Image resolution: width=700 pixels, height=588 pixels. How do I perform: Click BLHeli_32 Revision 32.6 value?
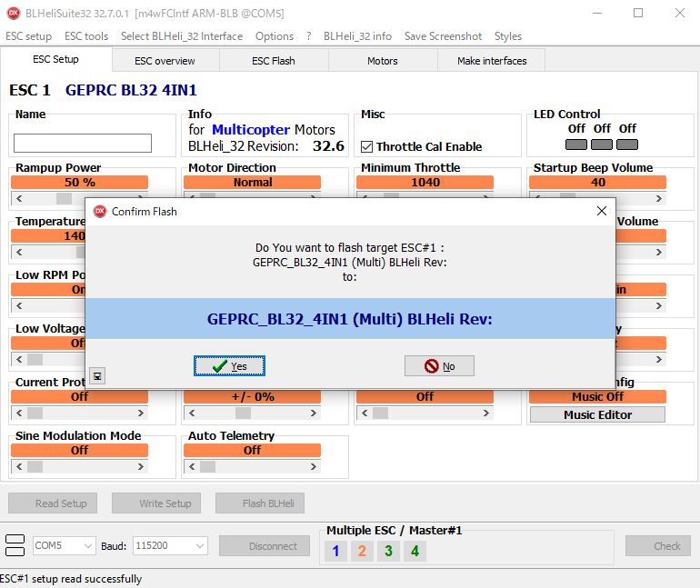328,146
